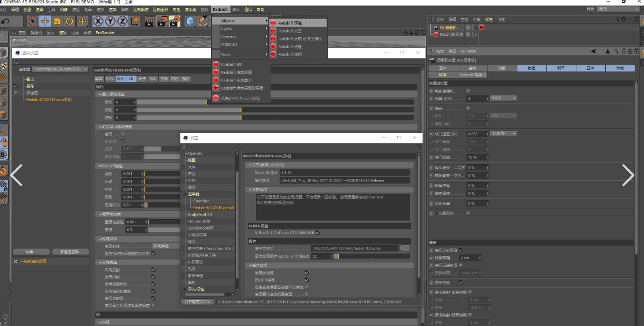The height and width of the screenshot is (326, 644).
Task: Click the up arrow in Attributes panel
Action: click(x=608, y=51)
